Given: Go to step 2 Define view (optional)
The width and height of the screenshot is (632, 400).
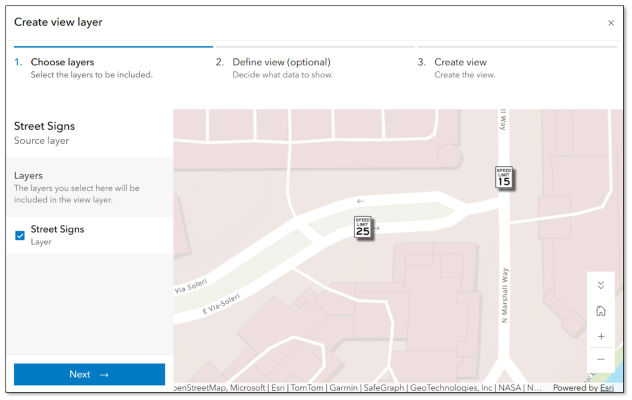Looking at the screenshot, I should pyautogui.click(x=315, y=64).
